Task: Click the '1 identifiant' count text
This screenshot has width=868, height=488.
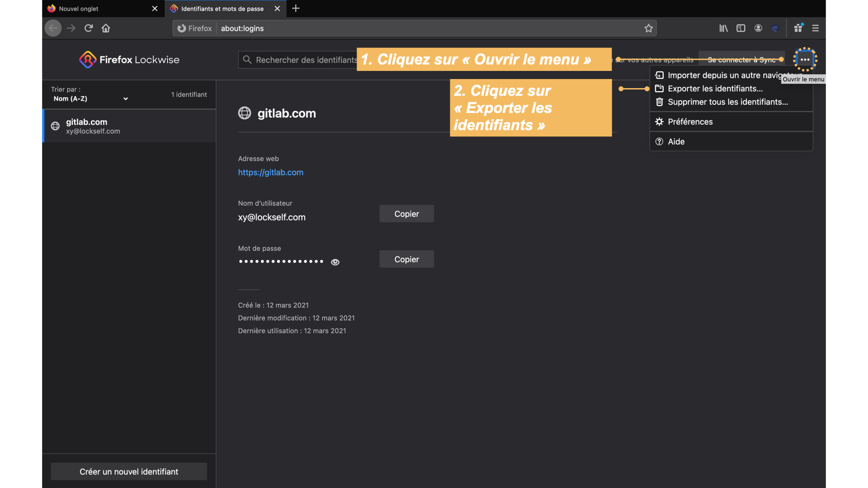Action: pos(189,94)
